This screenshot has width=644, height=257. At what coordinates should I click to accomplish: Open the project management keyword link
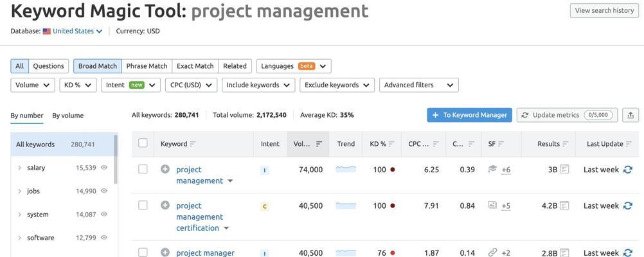pos(200,175)
